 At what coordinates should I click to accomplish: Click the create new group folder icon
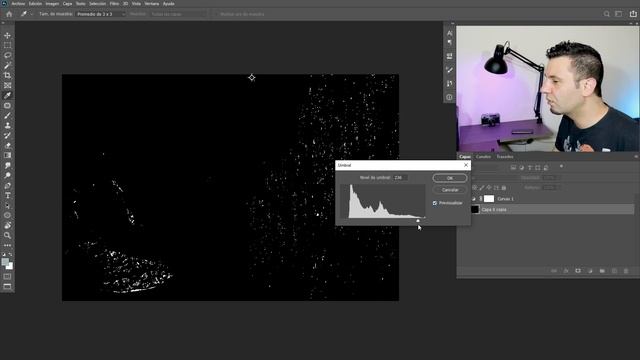pos(602,271)
